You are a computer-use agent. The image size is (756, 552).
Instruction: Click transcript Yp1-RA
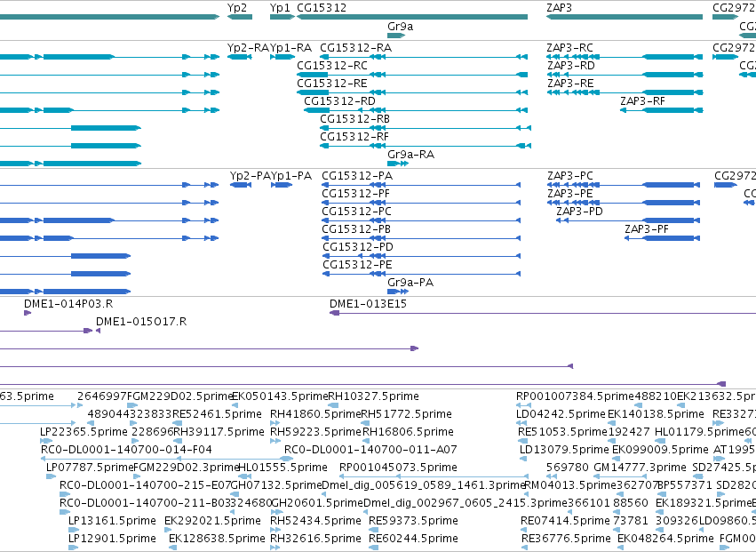pyautogui.click(x=282, y=57)
